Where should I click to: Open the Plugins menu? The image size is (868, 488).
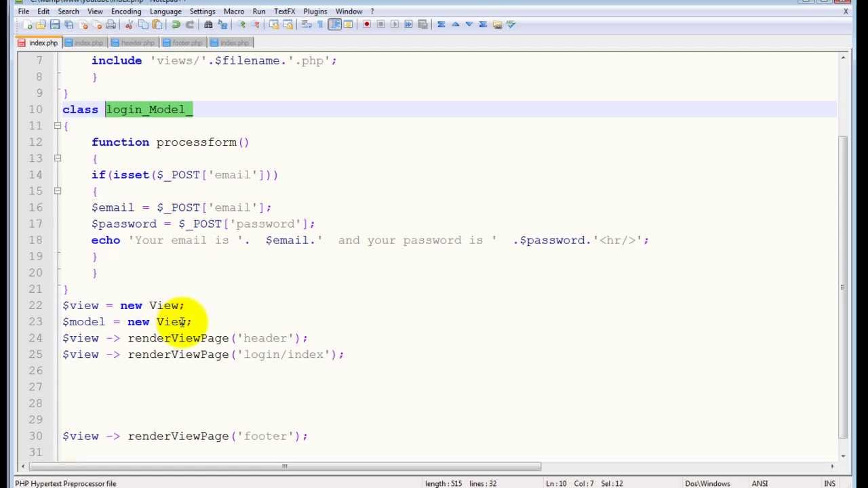coord(315,12)
